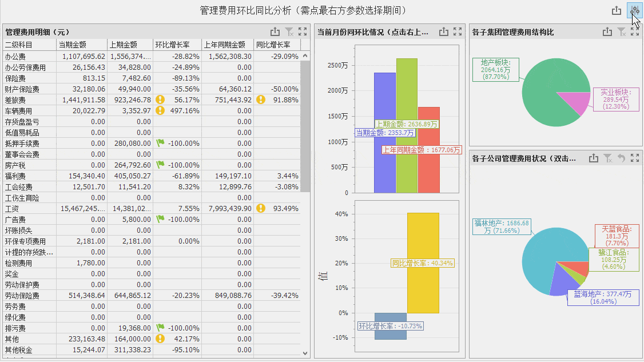Click green flag icon in 抵押手续费 row

[x=160, y=143]
